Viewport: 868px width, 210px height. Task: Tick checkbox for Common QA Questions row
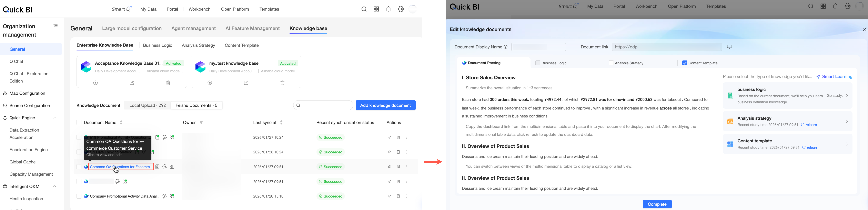(79, 167)
